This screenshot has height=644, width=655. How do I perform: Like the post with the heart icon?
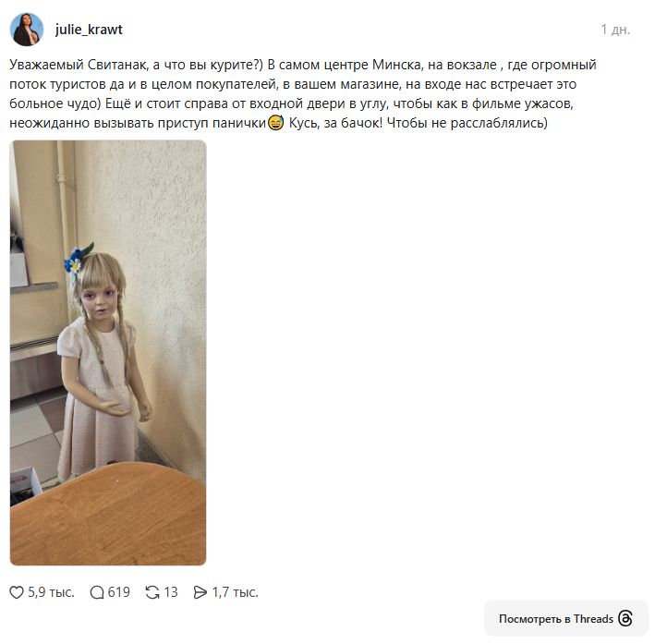click(x=17, y=592)
